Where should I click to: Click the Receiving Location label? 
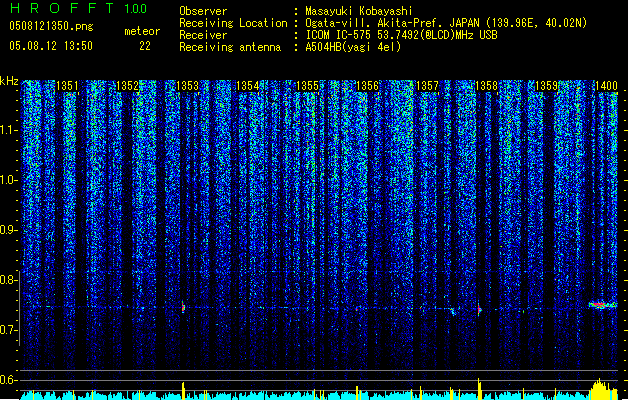pos(233,23)
